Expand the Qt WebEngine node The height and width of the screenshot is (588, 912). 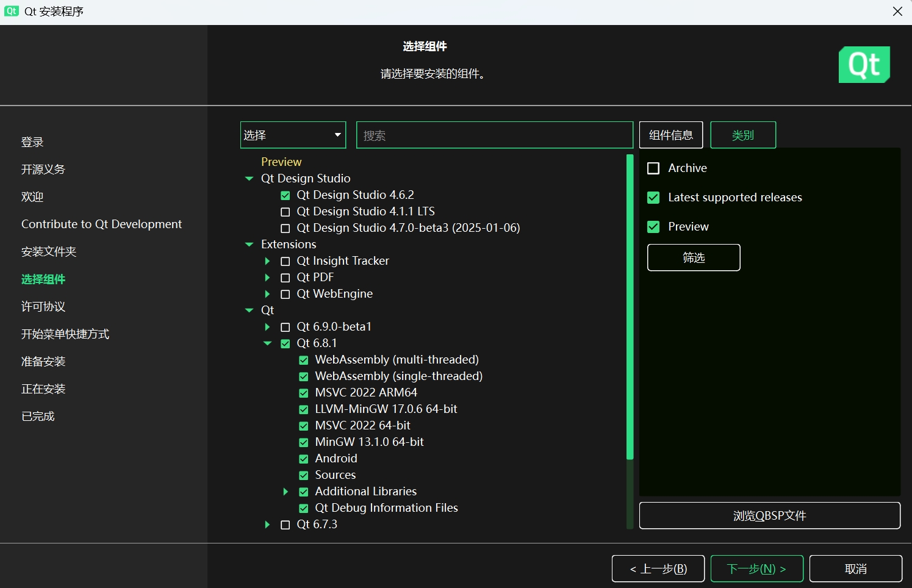coord(267,294)
